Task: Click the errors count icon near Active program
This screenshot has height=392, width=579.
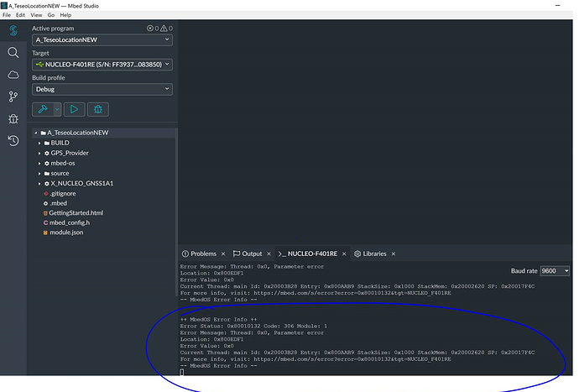Action: [x=150, y=28]
